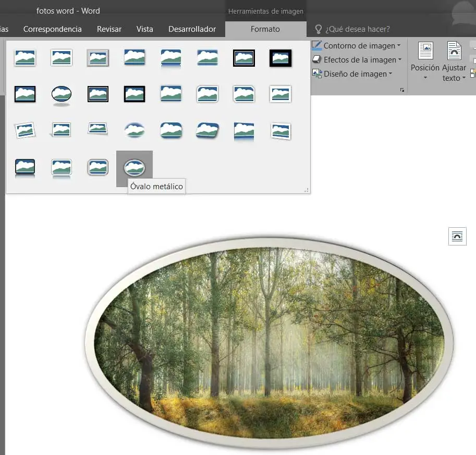Pick the bevel rounded rectangle style, third row
This screenshot has width=476, height=455.
pyautogui.click(x=171, y=130)
